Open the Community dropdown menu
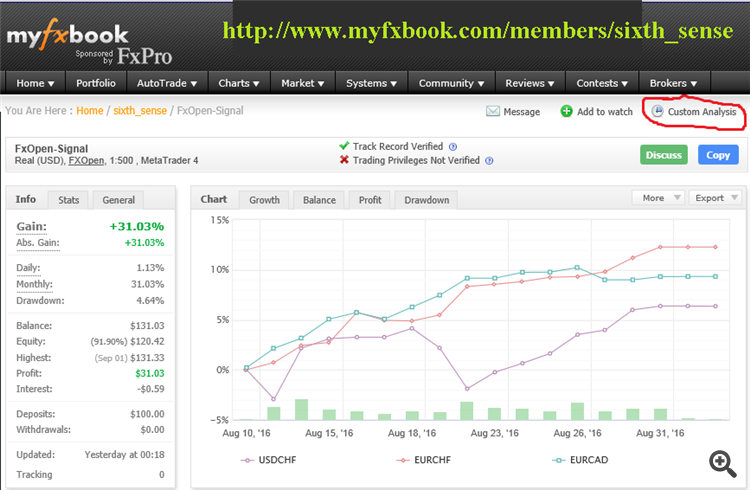Image resolution: width=750 pixels, height=490 pixels. point(452,83)
